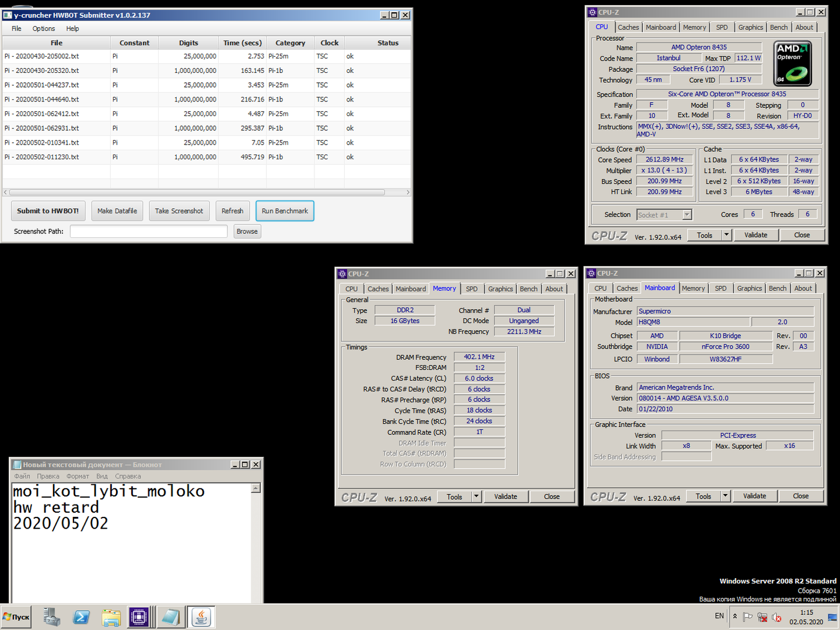Image resolution: width=840 pixels, height=630 pixels.
Task: Open the Формат menu in Notepad
Action: pyautogui.click(x=78, y=476)
